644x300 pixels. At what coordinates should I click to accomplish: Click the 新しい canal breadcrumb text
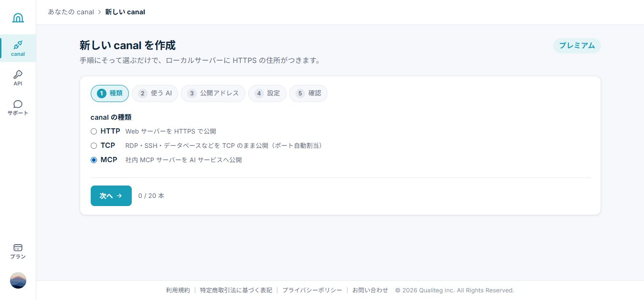(125, 12)
